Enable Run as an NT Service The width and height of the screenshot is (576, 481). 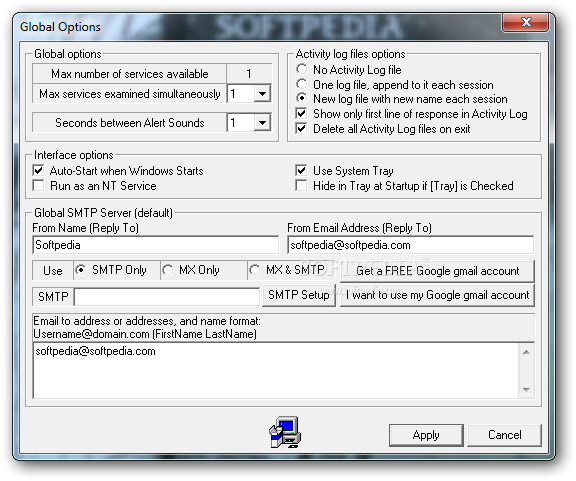tap(38, 186)
